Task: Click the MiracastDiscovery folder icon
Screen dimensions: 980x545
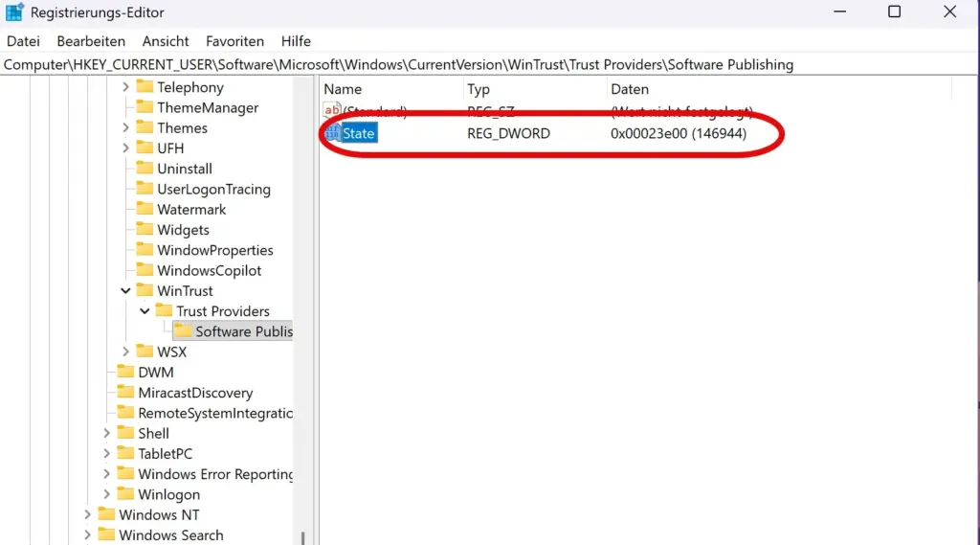Action: pyautogui.click(x=125, y=392)
